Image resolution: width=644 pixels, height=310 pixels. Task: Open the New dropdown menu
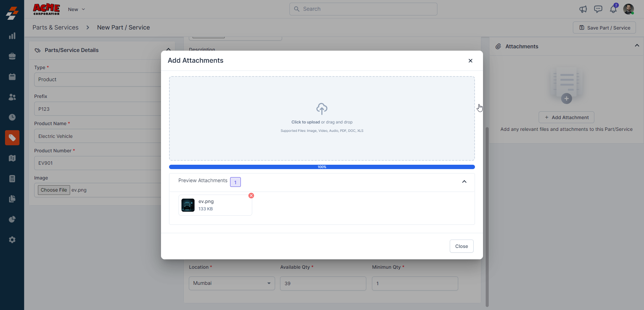click(76, 9)
